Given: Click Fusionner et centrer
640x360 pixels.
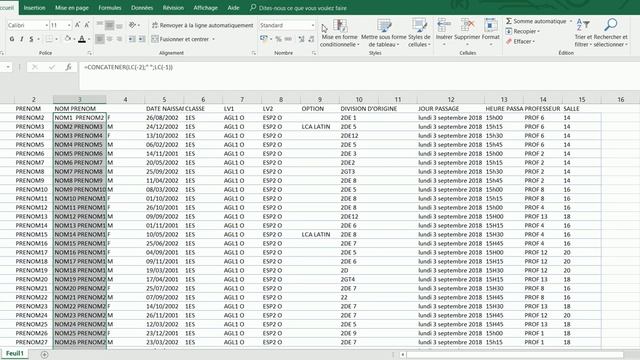Looking at the screenshot, I should tap(180, 39).
